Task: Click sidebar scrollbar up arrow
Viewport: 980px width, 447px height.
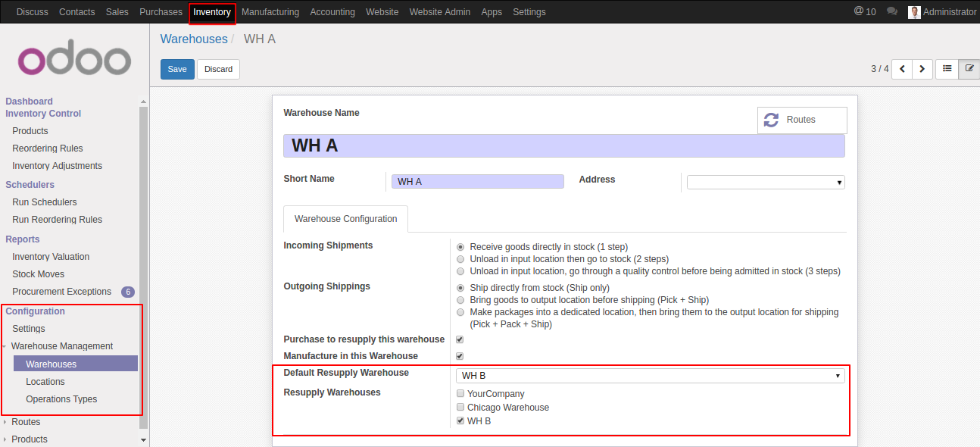Action: tap(144, 101)
